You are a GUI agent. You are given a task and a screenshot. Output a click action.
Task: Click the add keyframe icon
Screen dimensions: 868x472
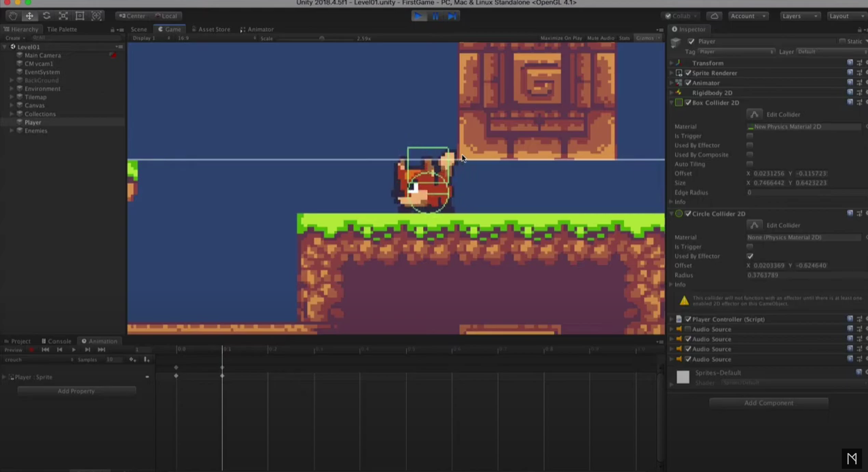(x=132, y=359)
